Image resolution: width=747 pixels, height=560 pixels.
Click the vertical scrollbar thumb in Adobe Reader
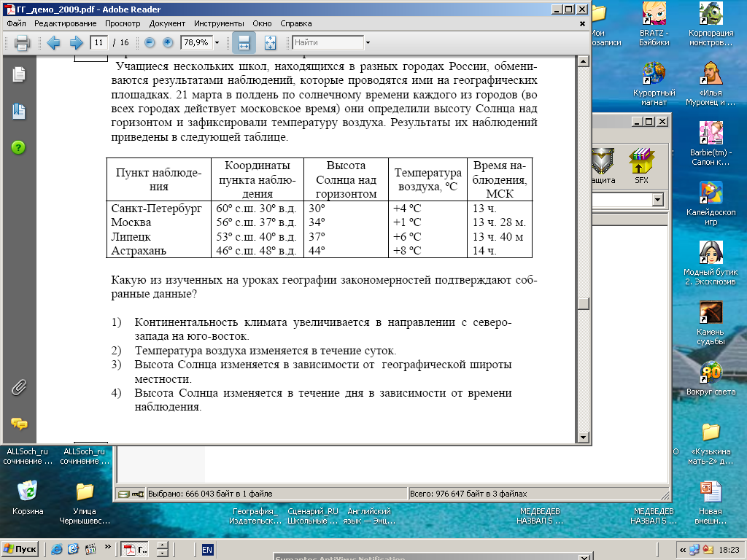(x=583, y=303)
